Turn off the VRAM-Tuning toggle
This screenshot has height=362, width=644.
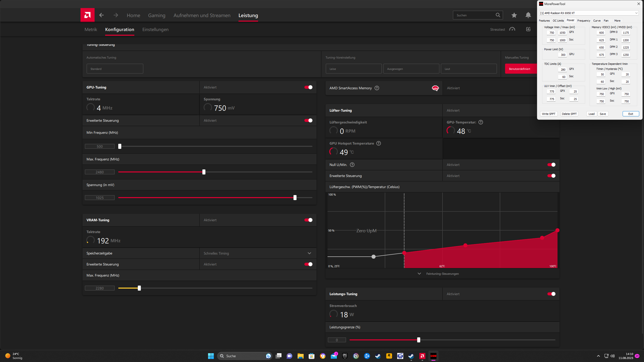[x=308, y=220]
